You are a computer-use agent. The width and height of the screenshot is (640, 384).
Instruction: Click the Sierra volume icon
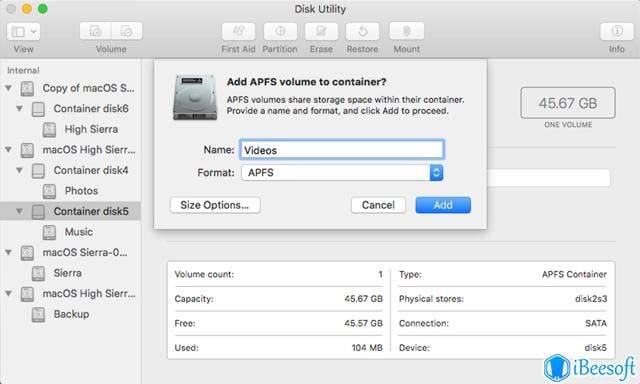click(38, 273)
